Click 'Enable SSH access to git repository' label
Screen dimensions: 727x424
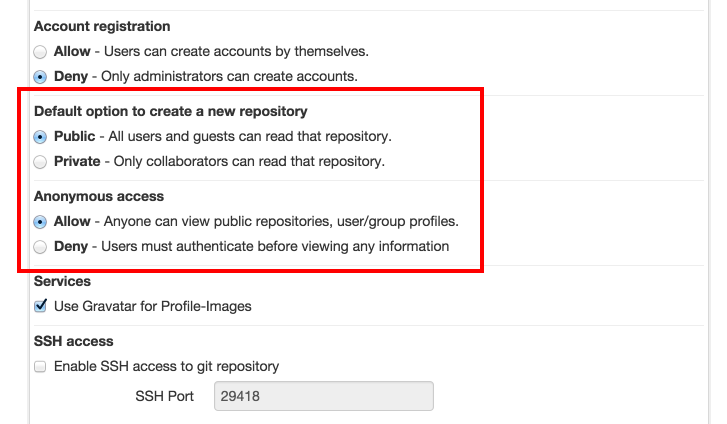point(166,366)
